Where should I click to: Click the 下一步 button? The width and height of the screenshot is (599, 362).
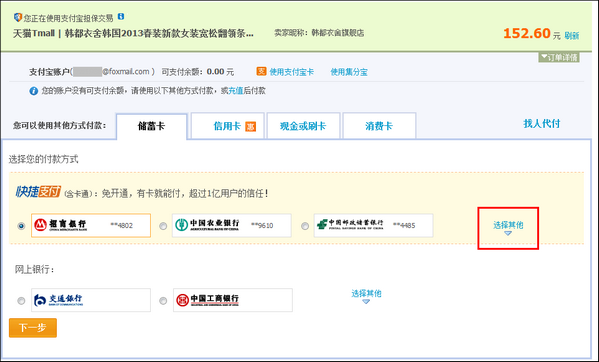[33, 328]
